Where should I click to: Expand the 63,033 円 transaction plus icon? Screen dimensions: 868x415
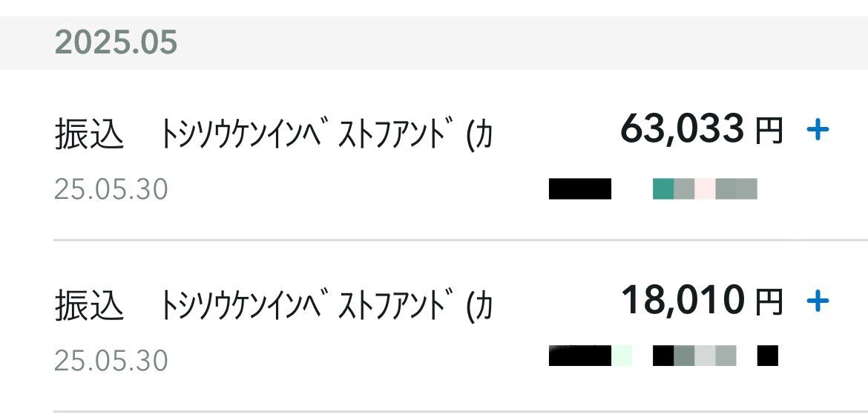click(818, 130)
